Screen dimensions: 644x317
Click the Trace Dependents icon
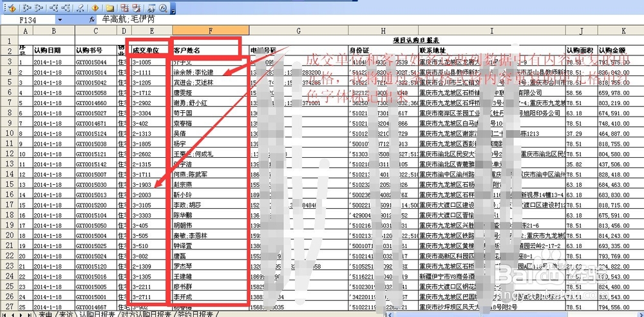(x=53, y=8)
